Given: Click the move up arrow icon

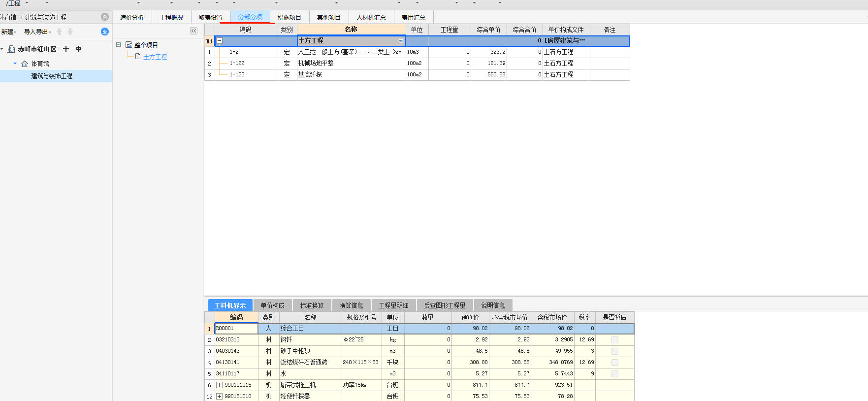Looking at the screenshot, I should (60, 32).
